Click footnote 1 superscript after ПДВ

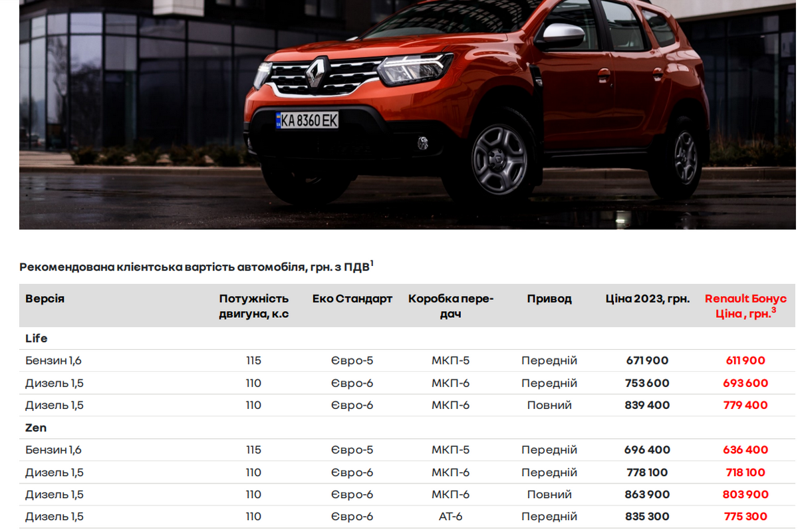(372, 264)
